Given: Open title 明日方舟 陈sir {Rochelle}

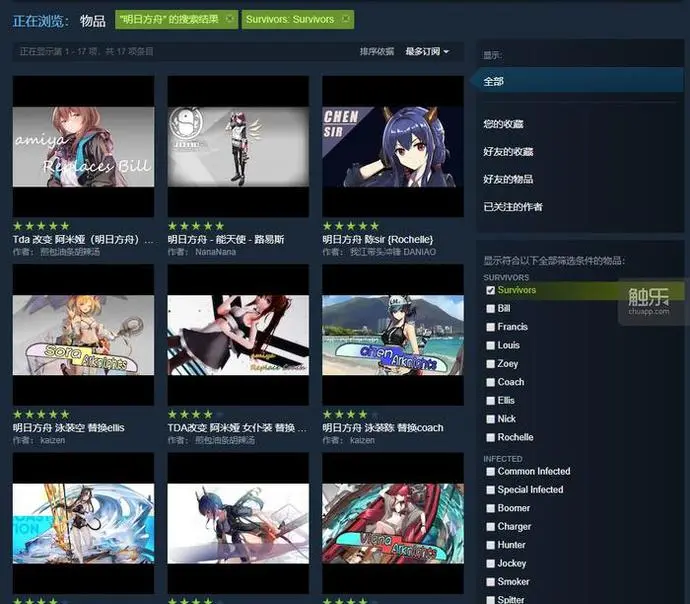Looking at the screenshot, I should tap(378, 239).
